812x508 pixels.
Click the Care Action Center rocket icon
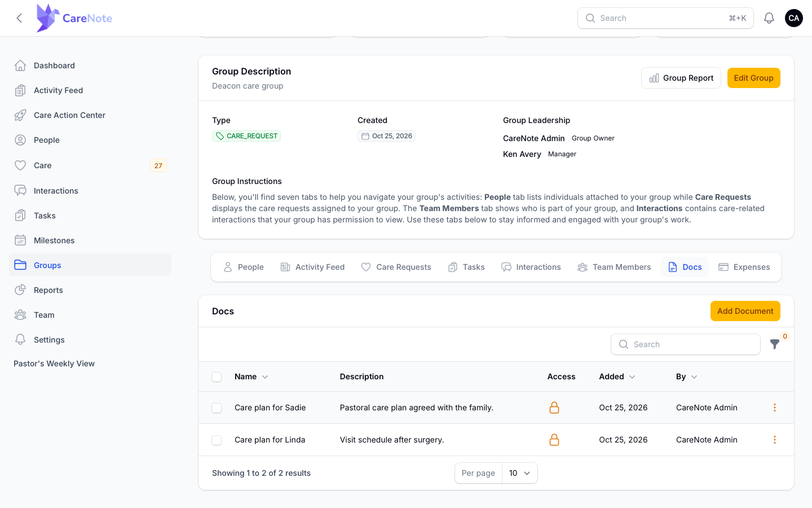click(20, 115)
